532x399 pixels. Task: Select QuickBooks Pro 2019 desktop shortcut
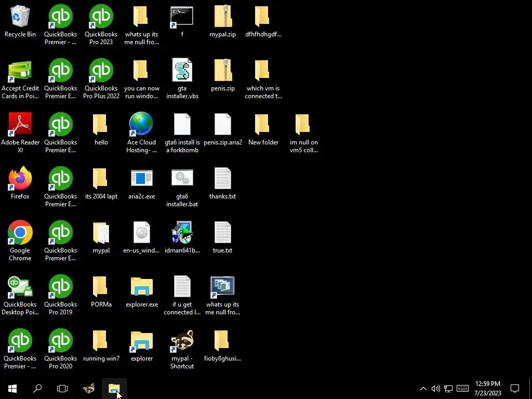tap(60, 295)
